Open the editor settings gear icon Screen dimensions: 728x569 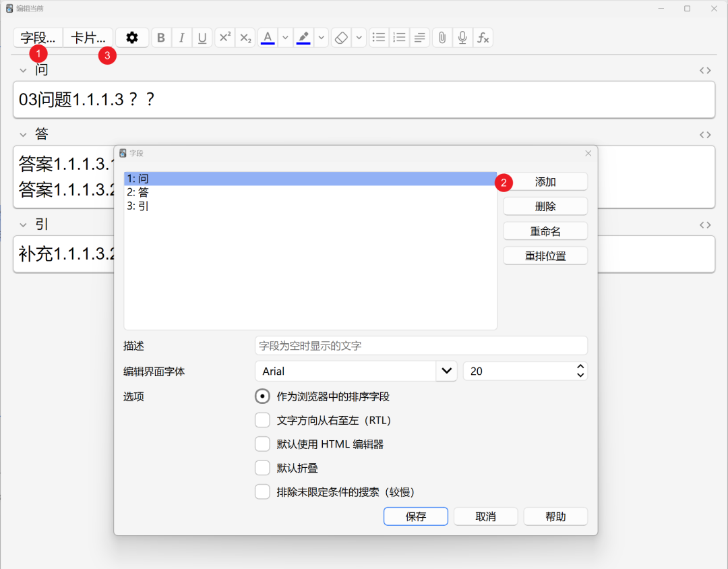132,38
